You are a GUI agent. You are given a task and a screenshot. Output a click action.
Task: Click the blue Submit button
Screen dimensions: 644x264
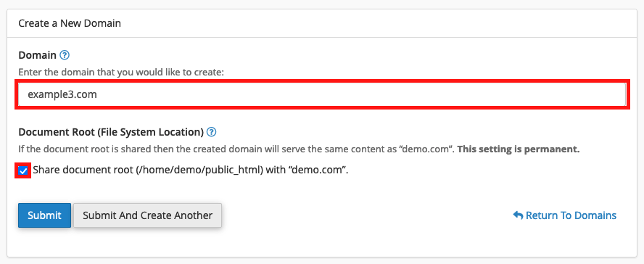pyautogui.click(x=44, y=215)
